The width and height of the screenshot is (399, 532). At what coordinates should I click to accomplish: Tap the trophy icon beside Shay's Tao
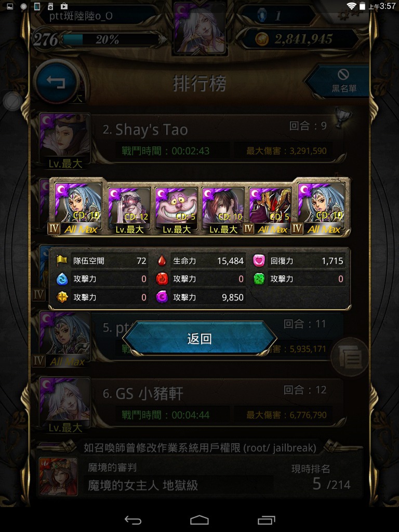343,117
